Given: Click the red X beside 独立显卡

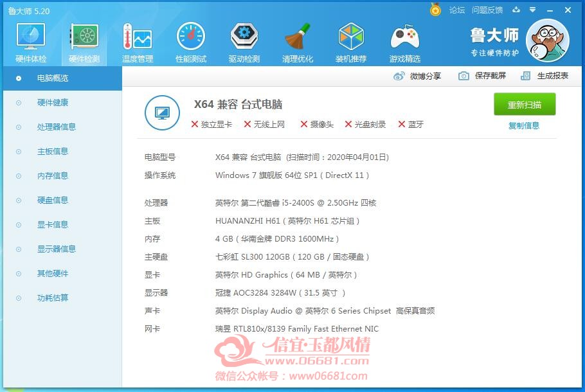Looking at the screenshot, I should tap(194, 124).
